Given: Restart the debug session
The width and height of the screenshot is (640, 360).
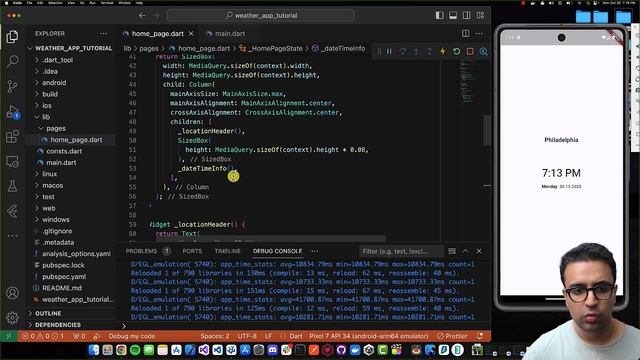Looking at the screenshot, I should [x=456, y=51].
